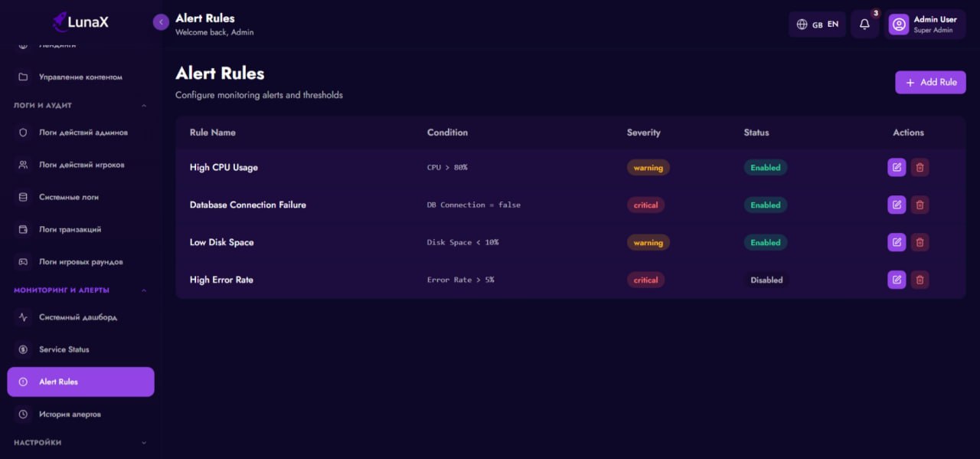Delete the Database Connection Failure rule

[920, 205]
